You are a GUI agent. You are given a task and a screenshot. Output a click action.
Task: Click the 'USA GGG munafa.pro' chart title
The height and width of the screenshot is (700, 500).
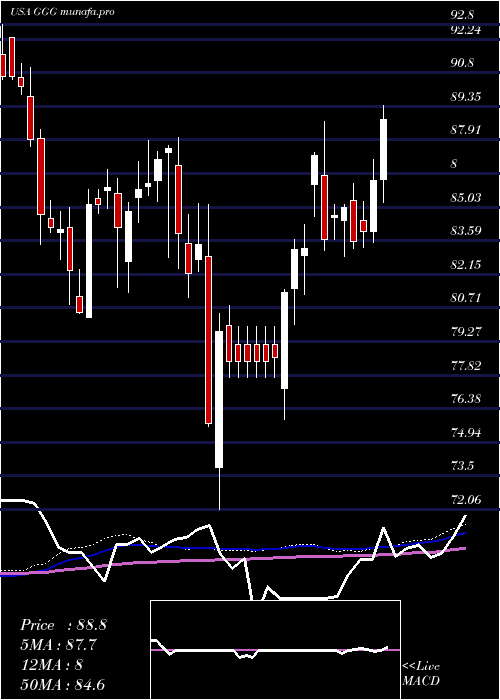(x=62, y=12)
